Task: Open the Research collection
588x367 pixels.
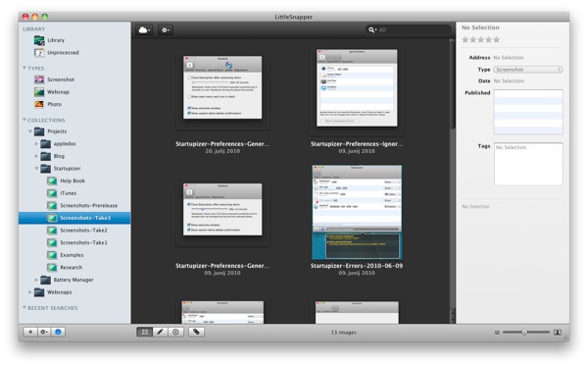Action: [x=71, y=268]
